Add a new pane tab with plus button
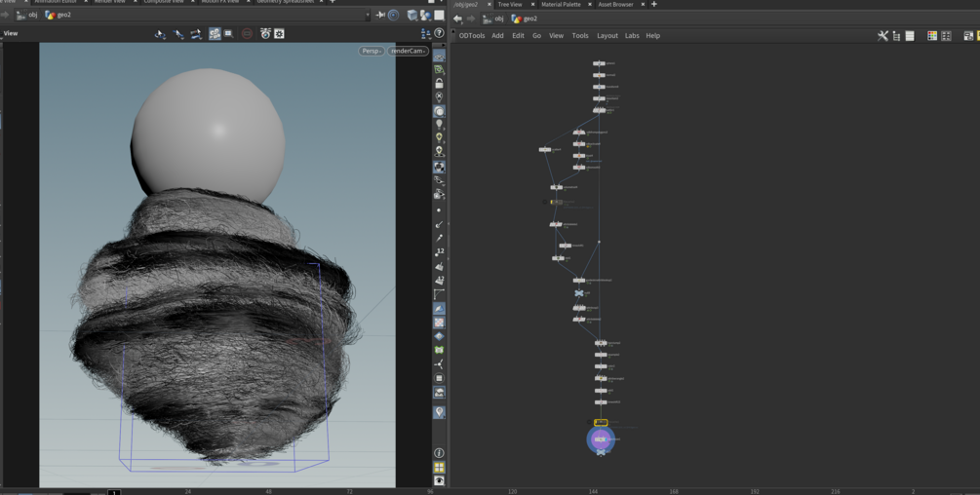Screen dimensions: 980x495 click(x=653, y=5)
